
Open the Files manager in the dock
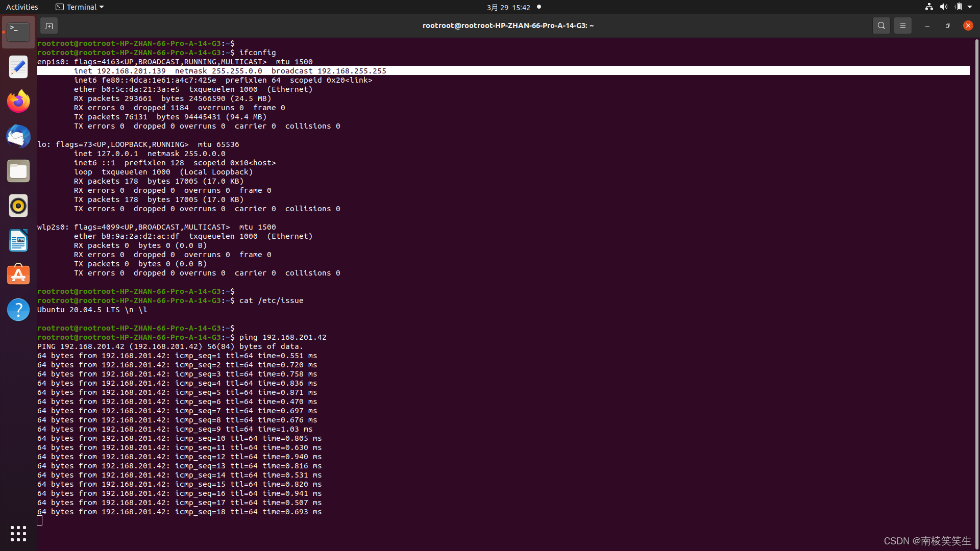coord(18,171)
